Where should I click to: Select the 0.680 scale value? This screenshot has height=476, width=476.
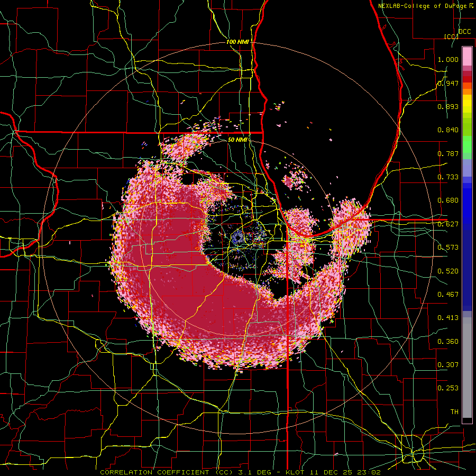[x=448, y=200]
